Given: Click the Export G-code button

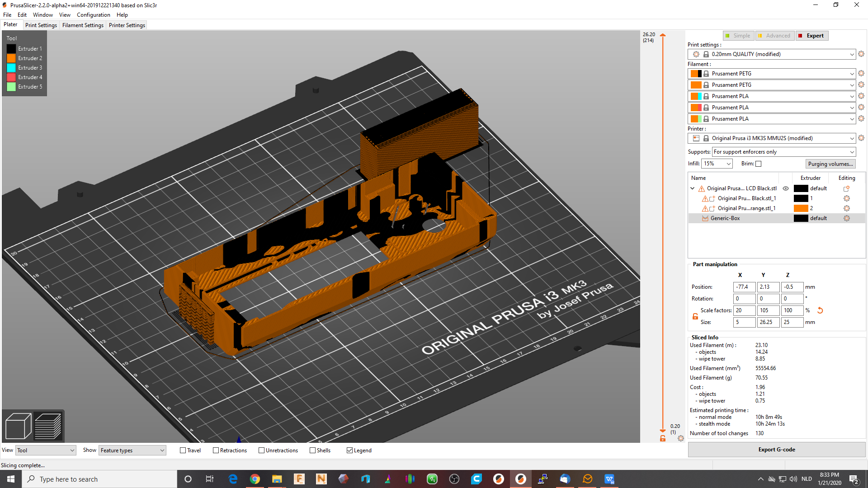Looking at the screenshot, I should pos(776,449).
